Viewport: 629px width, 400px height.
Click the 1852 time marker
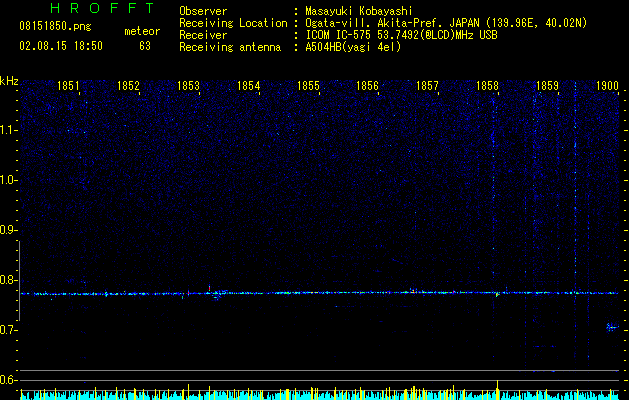[x=128, y=86]
